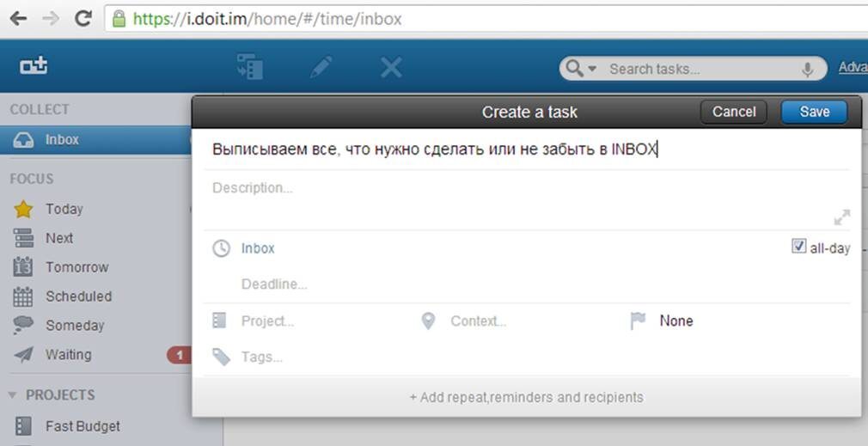Open priority selector showing None
Image resolution: width=868 pixels, height=446 pixels.
(x=675, y=321)
